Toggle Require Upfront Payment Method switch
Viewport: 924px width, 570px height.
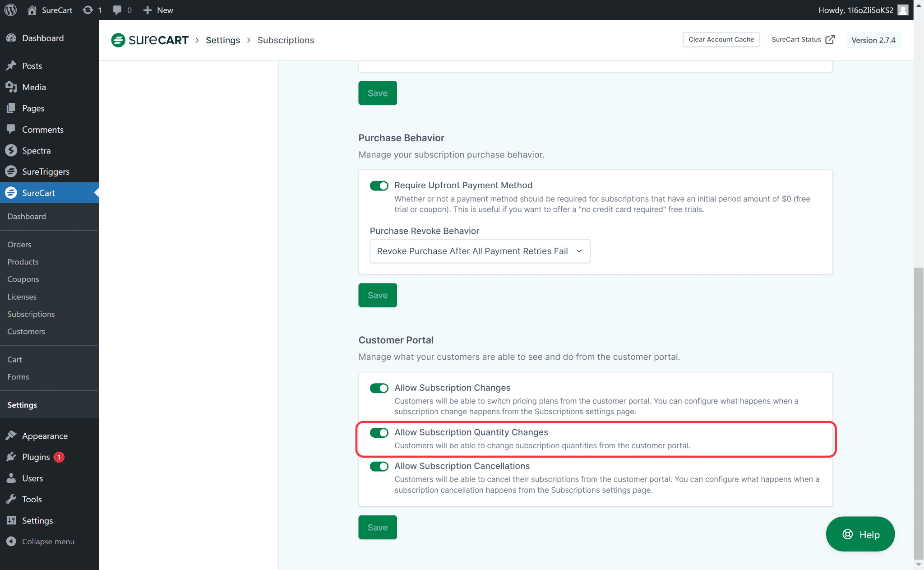[x=379, y=186]
